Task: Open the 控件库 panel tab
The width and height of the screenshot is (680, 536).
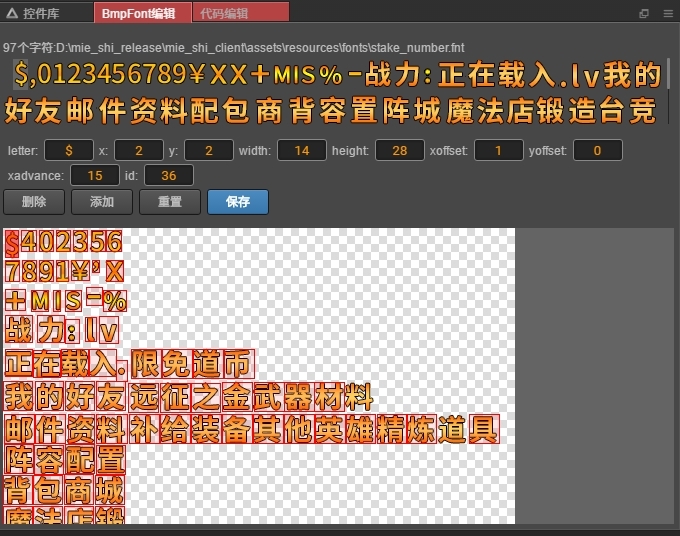Action: (34, 13)
